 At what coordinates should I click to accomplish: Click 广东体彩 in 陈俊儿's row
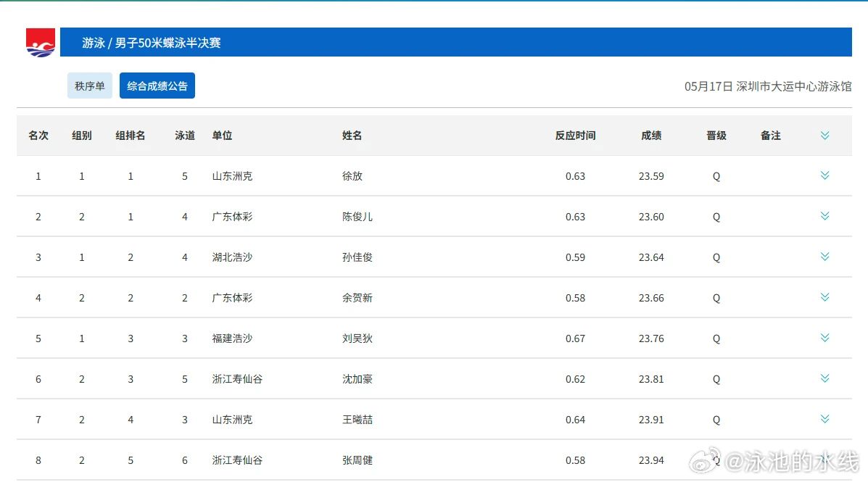point(233,217)
